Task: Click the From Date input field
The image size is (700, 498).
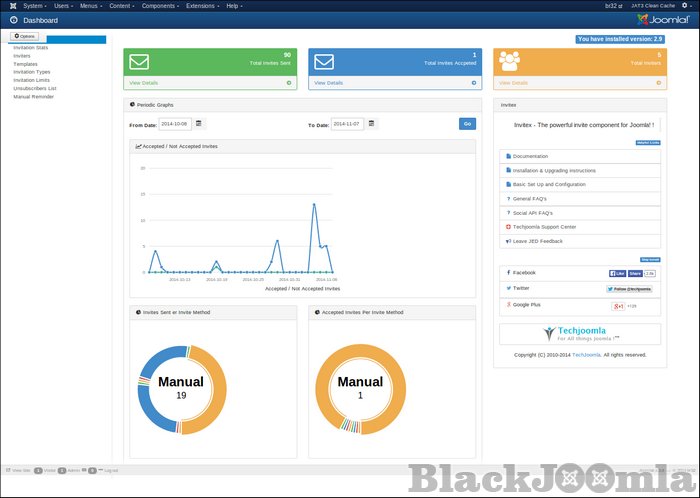Action: click(x=175, y=124)
